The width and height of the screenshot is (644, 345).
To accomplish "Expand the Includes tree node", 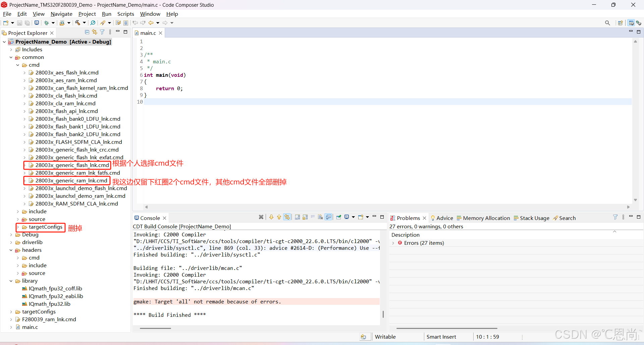I will coord(11,50).
